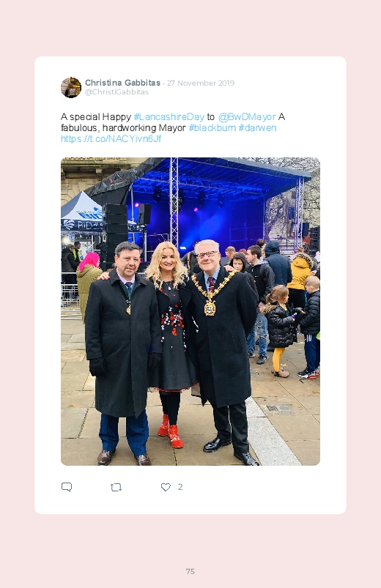Select the #blackburn hashtag
This screenshot has width=381, height=588.
click(212, 128)
